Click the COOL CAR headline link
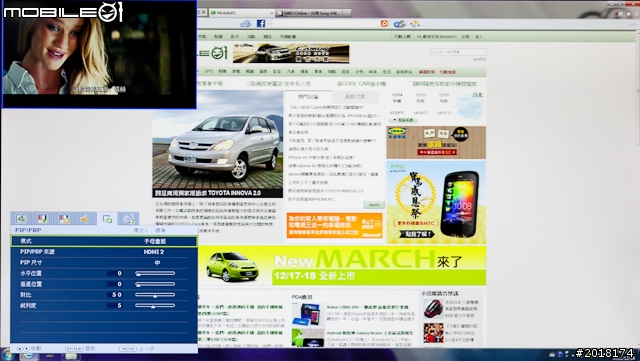640x361 pixels. (361, 84)
